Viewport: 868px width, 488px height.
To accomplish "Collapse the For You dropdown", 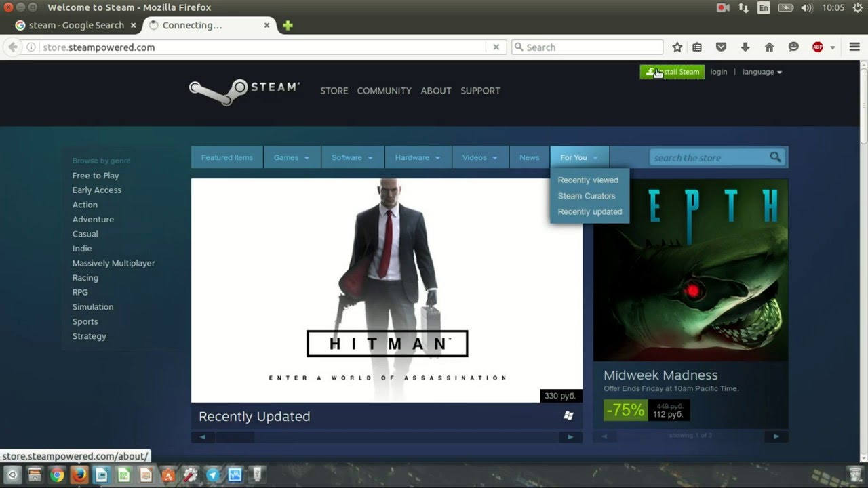I will point(580,157).
